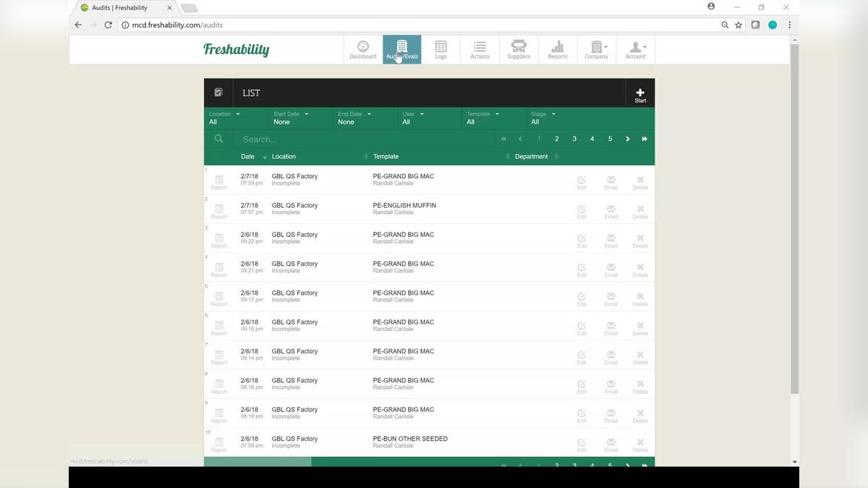Click the PE-ENGLISH MUFFIN template name
868x488 pixels.
(x=404, y=206)
